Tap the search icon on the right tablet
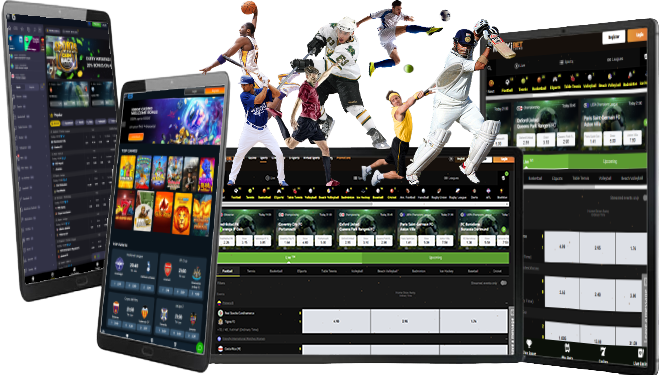 (489, 67)
